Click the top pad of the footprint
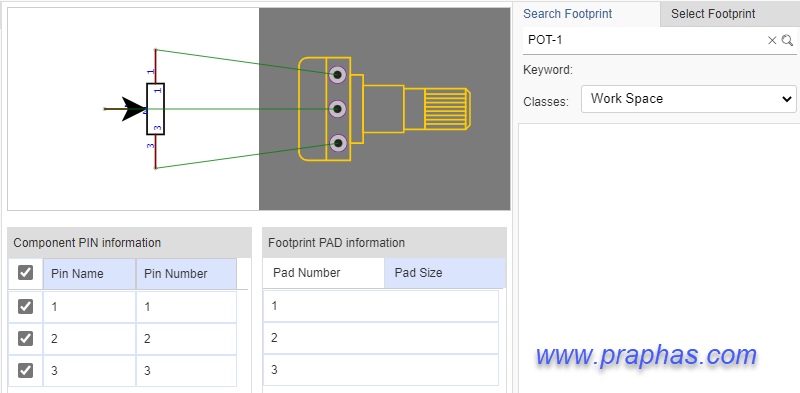Viewport: 800px width, 393px height. pyautogui.click(x=337, y=75)
